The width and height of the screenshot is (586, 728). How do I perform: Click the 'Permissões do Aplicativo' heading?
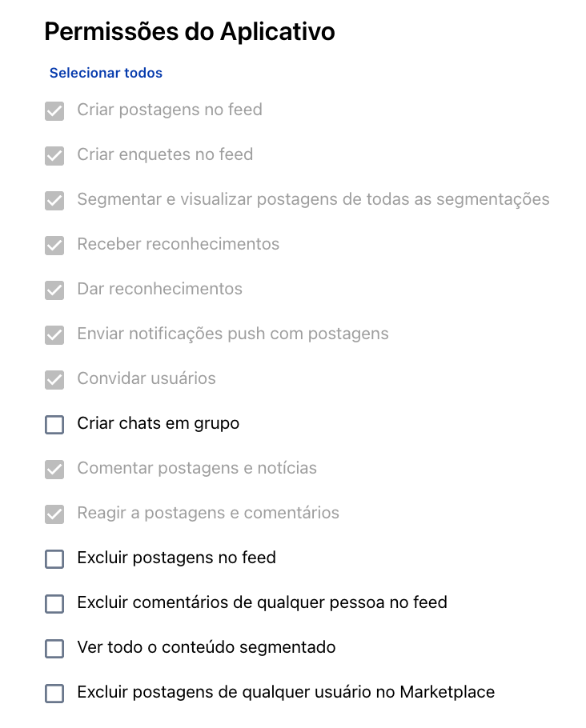[x=190, y=31]
